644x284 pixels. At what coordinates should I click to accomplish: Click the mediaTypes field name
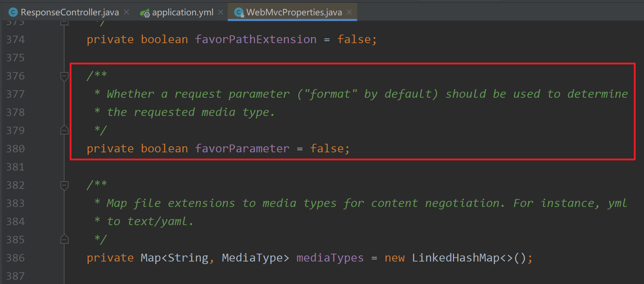point(330,258)
